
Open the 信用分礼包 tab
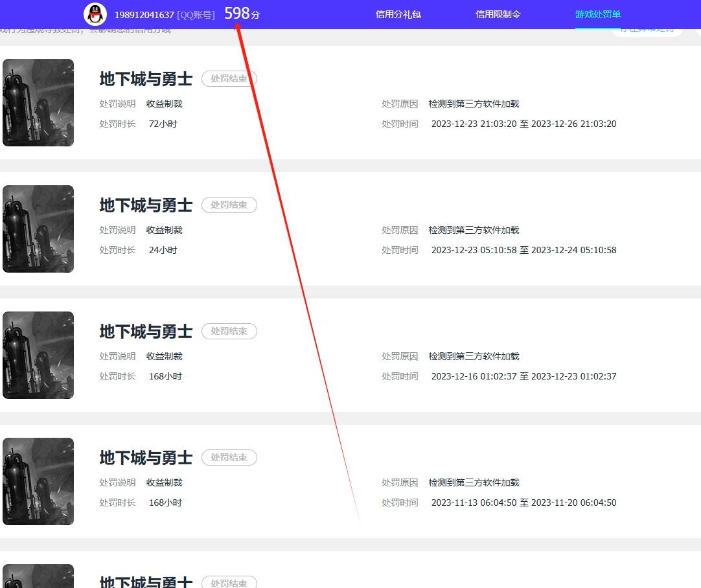pyautogui.click(x=398, y=14)
